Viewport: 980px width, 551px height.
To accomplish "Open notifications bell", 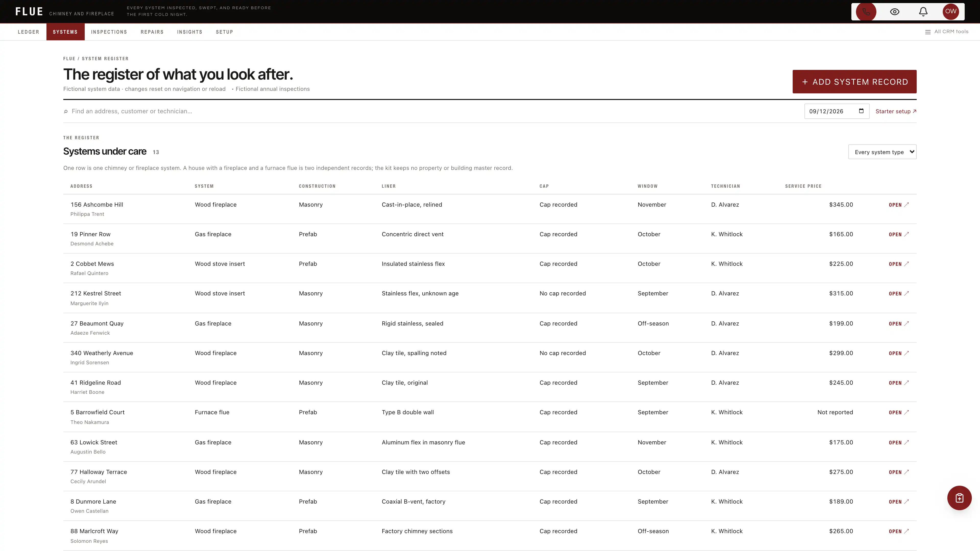I will point(923,11).
